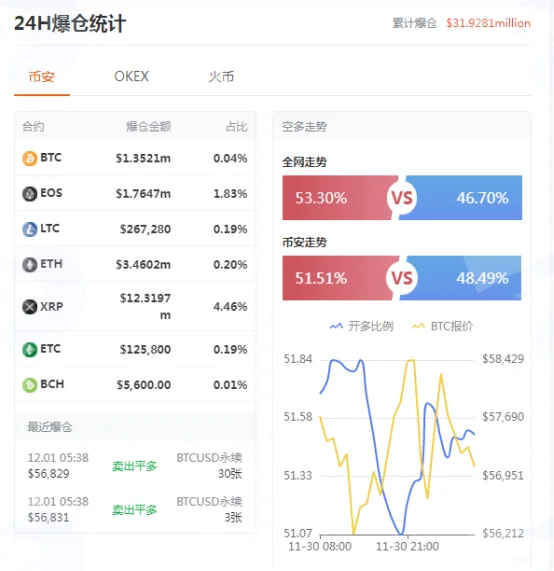Click the ETC coin icon
This screenshot has height=571, width=554.
point(30,350)
